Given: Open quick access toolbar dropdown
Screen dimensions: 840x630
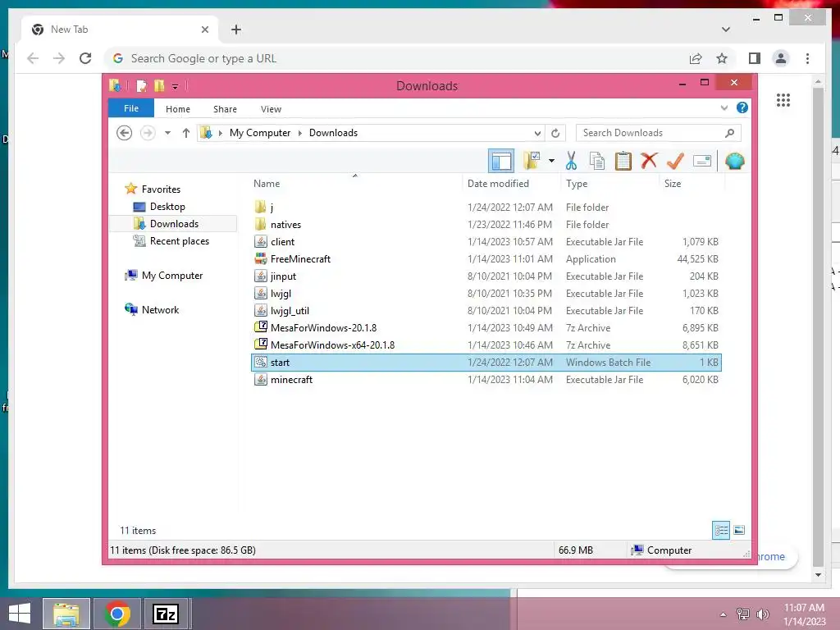Looking at the screenshot, I should pos(176,86).
